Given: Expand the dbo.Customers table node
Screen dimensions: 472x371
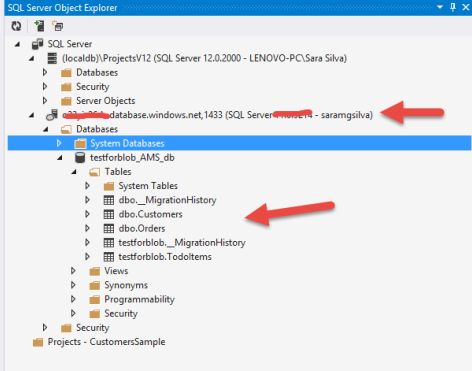Looking at the screenshot, I should tap(87, 214).
